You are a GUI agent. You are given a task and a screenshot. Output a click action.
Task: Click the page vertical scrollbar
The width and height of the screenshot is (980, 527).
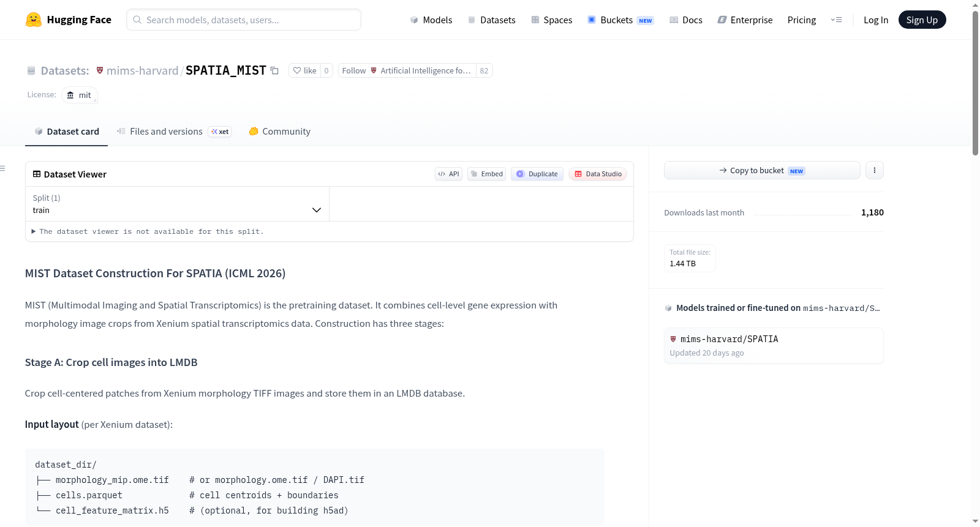pyautogui.click(x=975, y=83)
